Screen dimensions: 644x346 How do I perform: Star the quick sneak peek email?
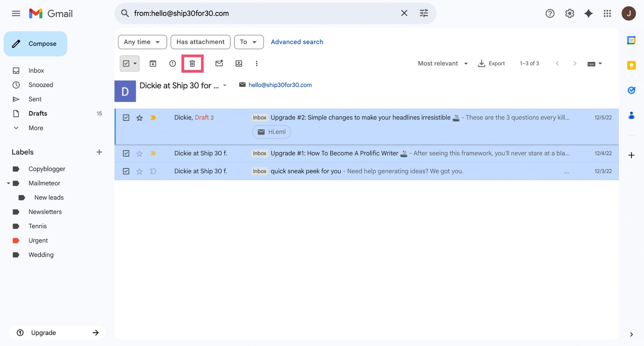tap(139, 172)
